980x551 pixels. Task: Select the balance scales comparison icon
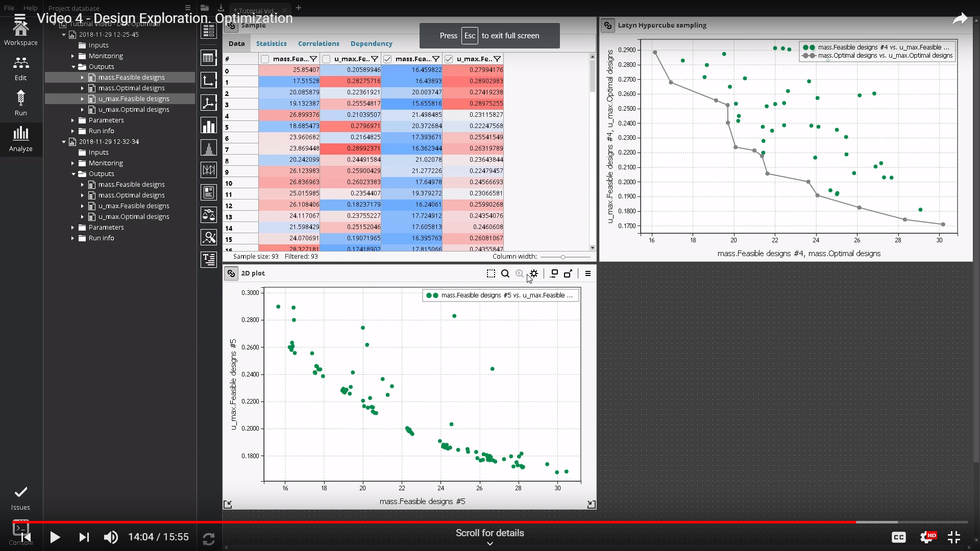point(209,215)
